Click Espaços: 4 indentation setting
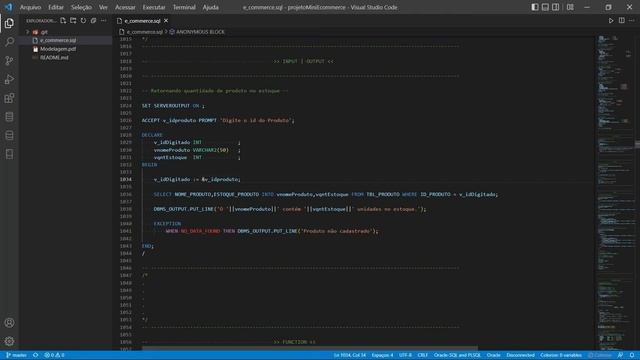 coord(382,355)
